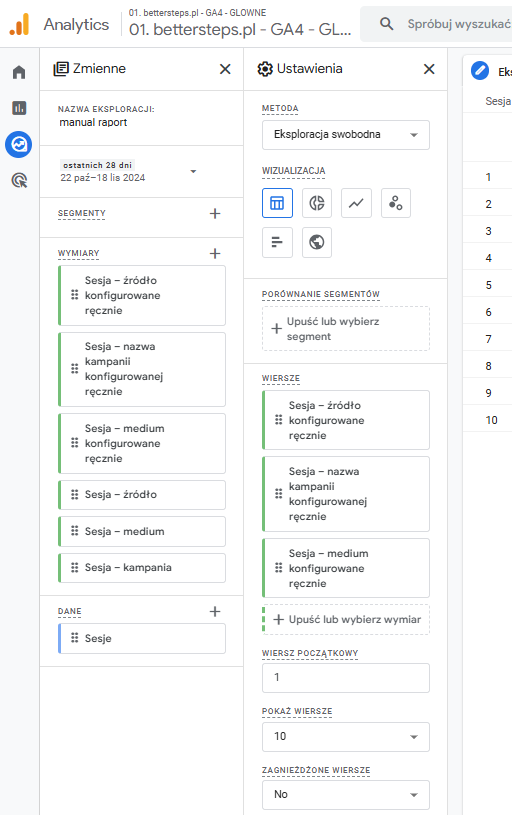Select the scatter plot visualization
Screen dimensions: 512x815
pyautogui.click(x=396, y=203)
